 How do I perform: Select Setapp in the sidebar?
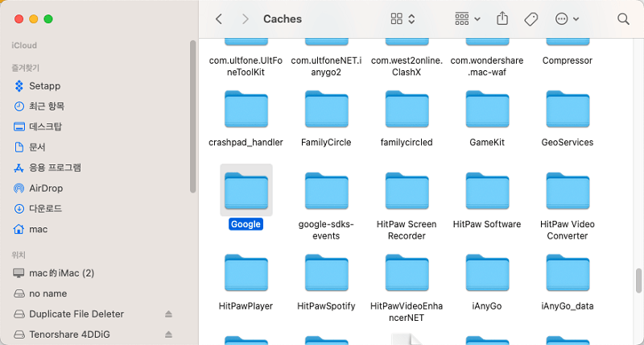point(45,86)
